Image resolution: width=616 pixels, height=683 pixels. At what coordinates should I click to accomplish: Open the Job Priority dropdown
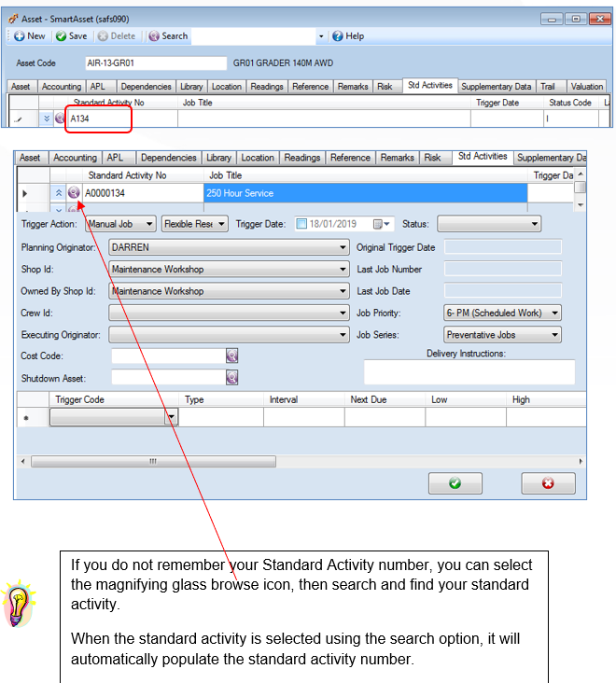pyautogui.click(x=502, y=313)
